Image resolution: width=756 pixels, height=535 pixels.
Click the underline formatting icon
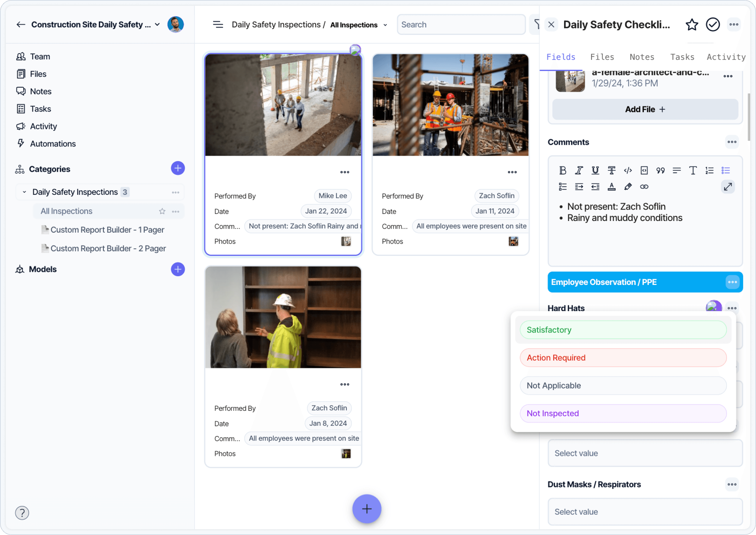point(595,170)
